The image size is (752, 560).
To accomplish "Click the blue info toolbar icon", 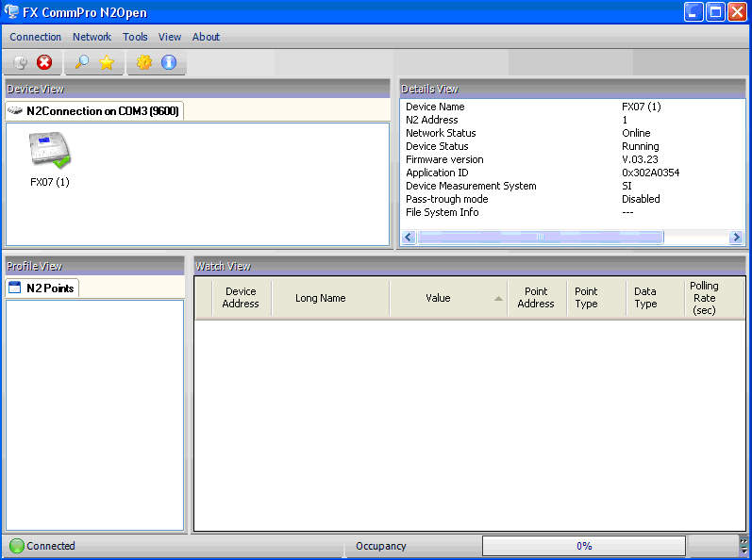I will point(169,62).
